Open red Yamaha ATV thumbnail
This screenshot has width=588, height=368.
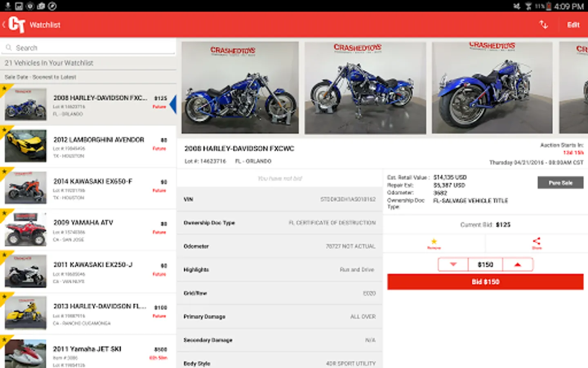tap(25, 229)
